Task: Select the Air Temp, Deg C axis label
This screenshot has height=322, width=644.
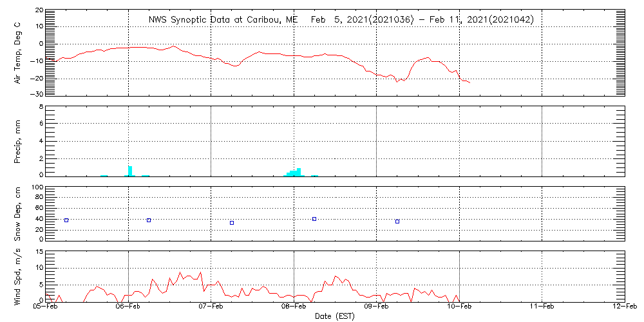Action: pyautogui.click(x=18, y=52)
